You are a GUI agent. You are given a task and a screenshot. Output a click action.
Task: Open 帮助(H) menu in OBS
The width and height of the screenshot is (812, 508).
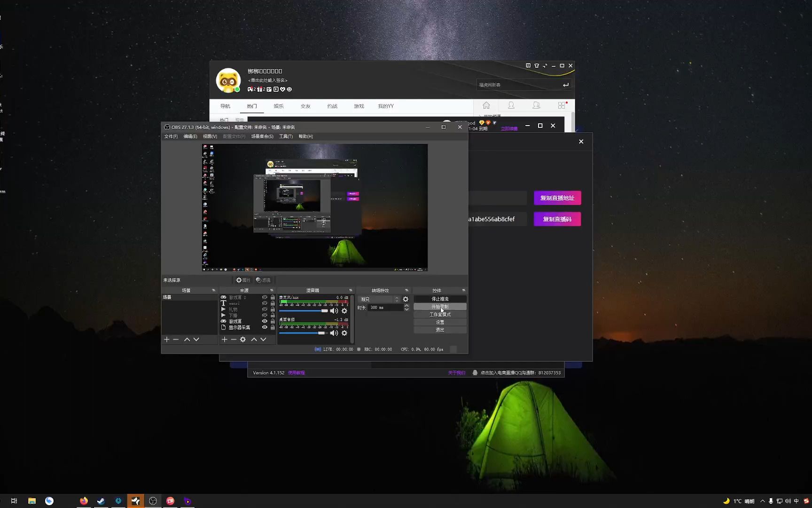click(305, 136)
